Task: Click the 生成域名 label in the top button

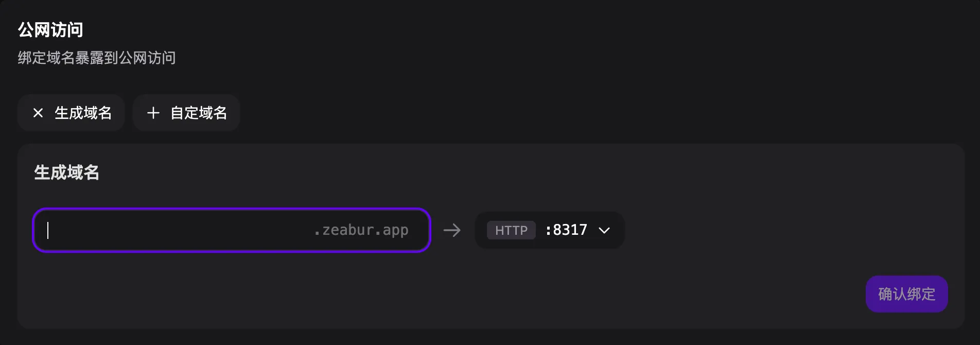Action: coord(83,113)
